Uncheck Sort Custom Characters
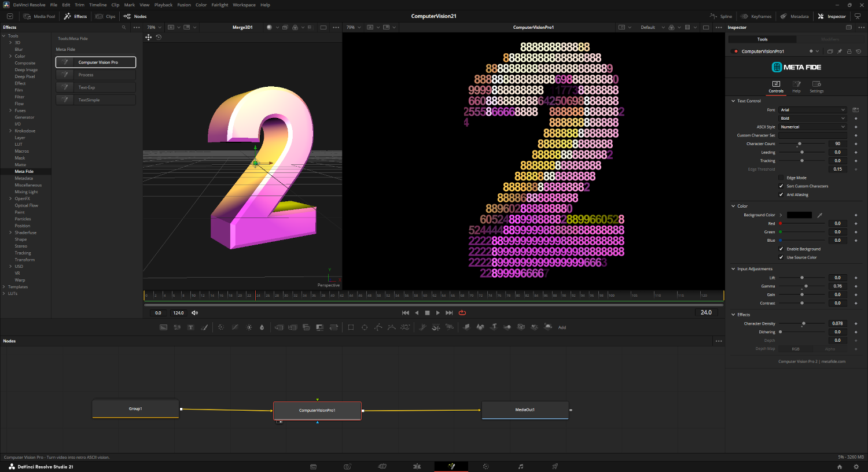The height and width of the screenshot is (472, 868). pos(781,186)
